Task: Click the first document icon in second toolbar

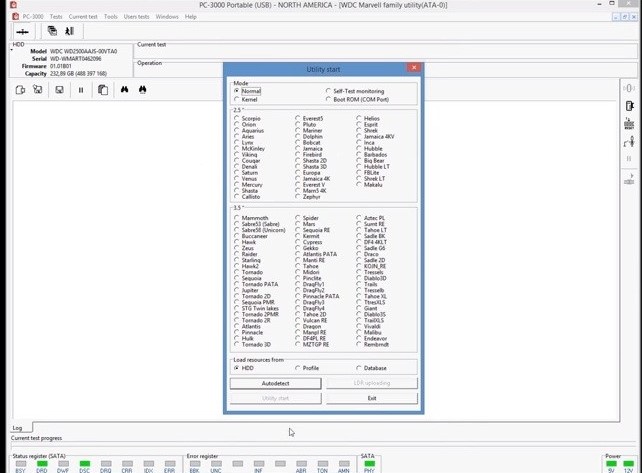Action: pyautogui.click(x=20, y=90)
